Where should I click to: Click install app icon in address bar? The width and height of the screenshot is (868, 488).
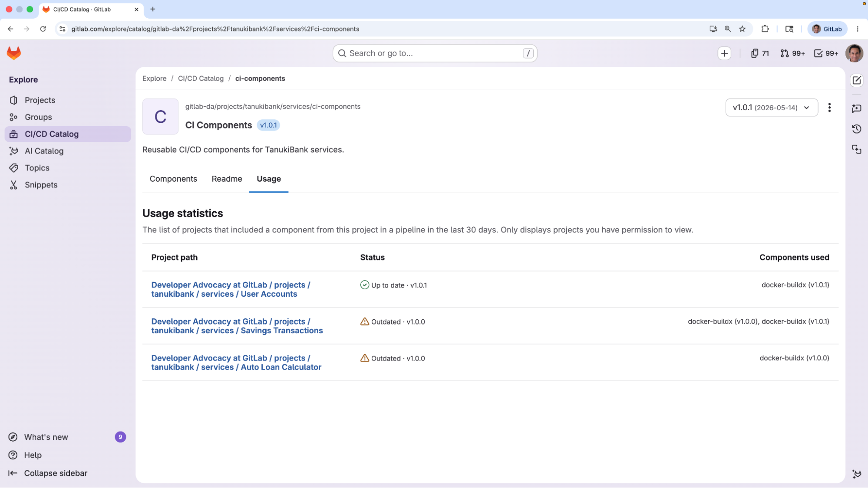click(x=713, y=29)
